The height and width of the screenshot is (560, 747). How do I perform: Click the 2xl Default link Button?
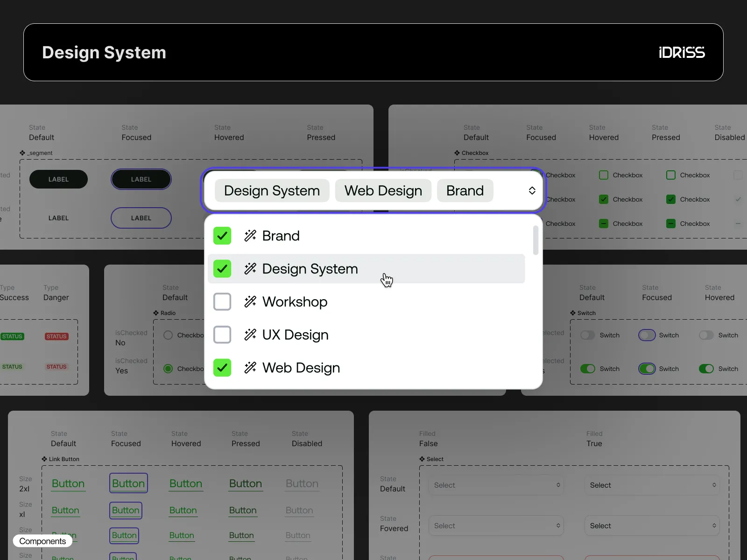(x=68, y=483)
